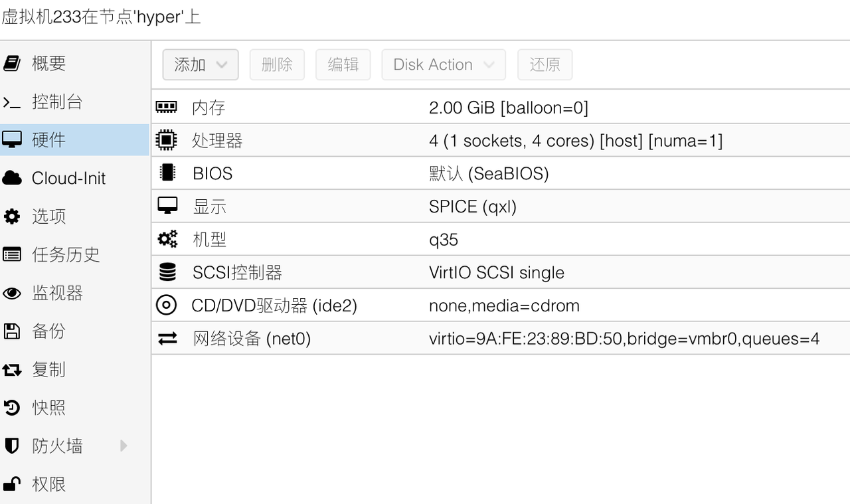Click the gear icon for 选项

[12, 216]
